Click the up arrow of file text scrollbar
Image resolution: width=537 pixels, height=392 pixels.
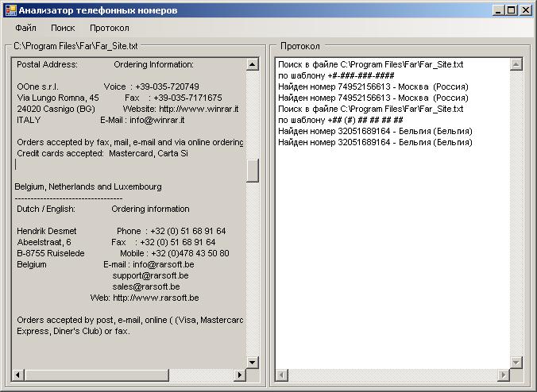point(253,64)
